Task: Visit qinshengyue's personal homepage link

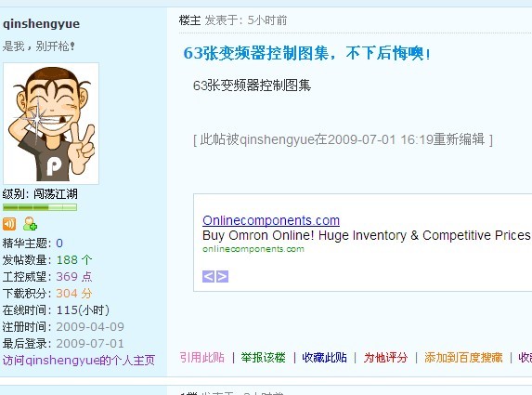Action: pos(79,360)
